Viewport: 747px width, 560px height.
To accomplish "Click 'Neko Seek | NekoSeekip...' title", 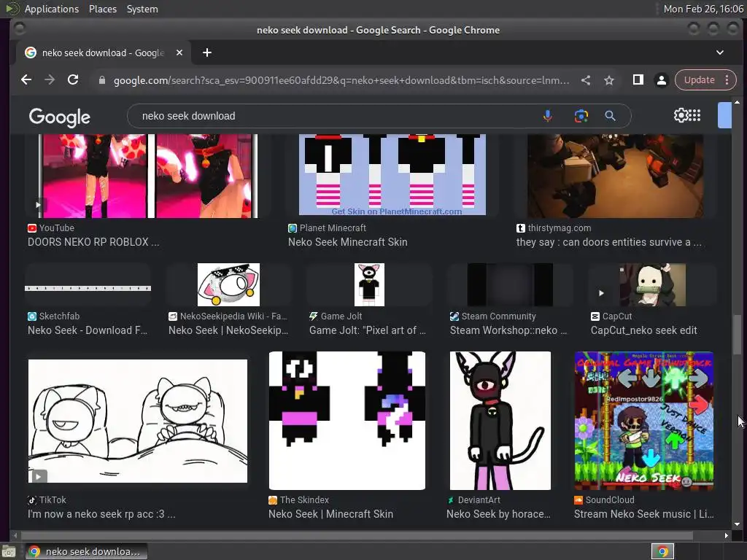I will coord(228,330).
